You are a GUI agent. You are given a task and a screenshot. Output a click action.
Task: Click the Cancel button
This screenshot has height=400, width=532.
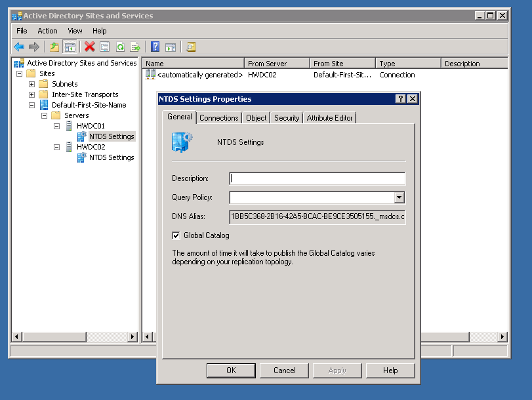(284, 370)
